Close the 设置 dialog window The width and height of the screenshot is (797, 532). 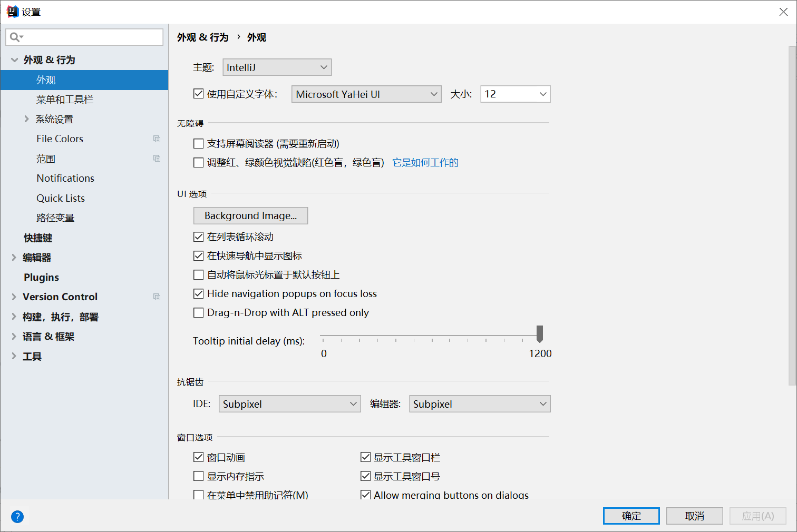[783, 12]
